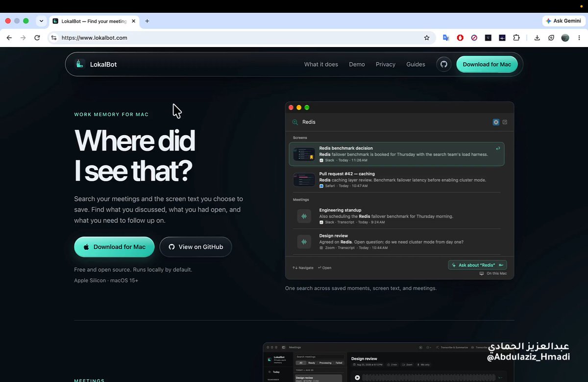Click the Navigate hint in the demo footer
Viewport: 588px width, 382px height.
[x=303, y=268]
